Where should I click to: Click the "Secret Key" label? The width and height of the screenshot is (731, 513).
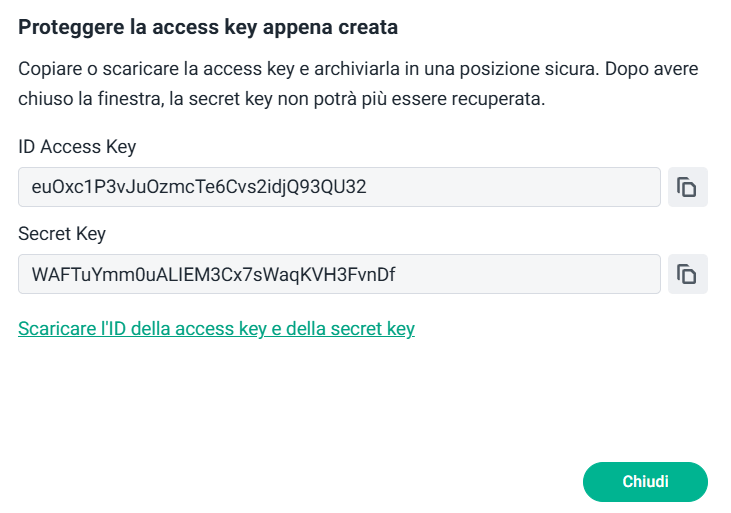pos(62,234)
